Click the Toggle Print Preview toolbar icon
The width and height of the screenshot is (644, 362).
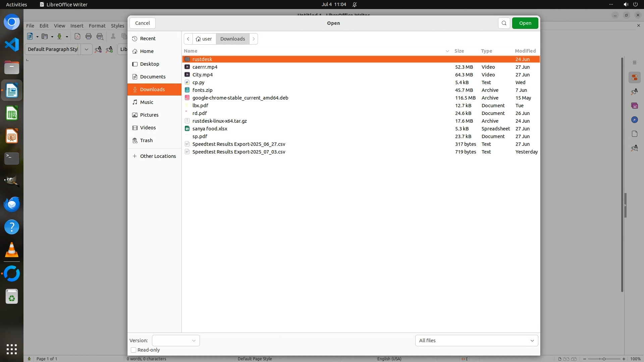coord(100,37)
